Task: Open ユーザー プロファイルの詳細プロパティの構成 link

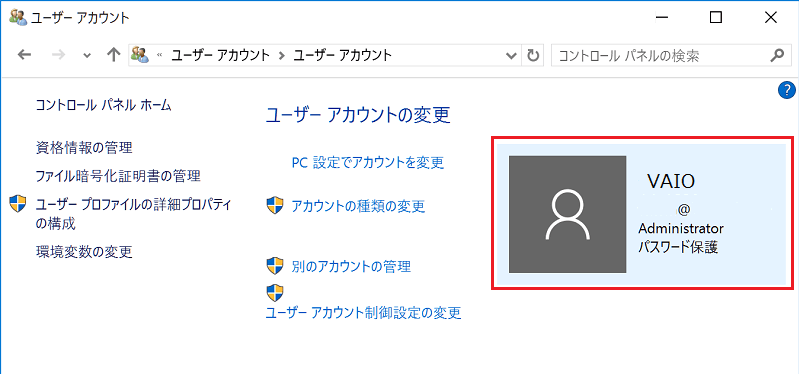Action: [x=133, y=213]
